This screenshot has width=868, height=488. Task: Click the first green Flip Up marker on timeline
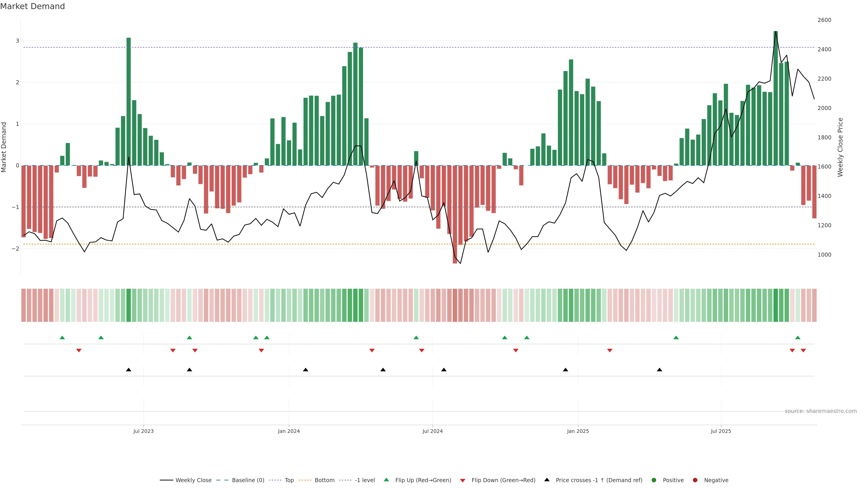(62, 338)
